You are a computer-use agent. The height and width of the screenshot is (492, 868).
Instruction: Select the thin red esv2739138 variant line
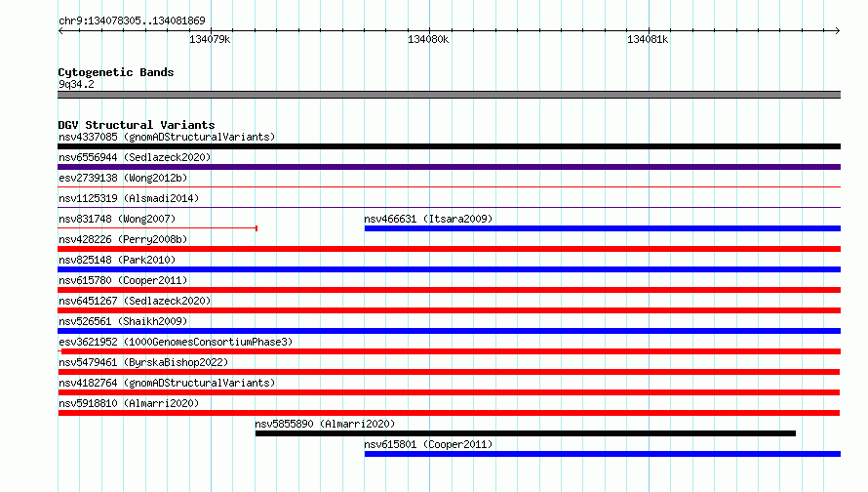(x=449, y=187)
